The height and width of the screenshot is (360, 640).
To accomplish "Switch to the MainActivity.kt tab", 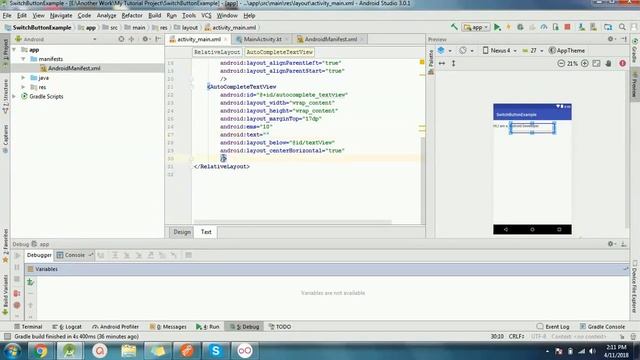I will coord(262,39).
